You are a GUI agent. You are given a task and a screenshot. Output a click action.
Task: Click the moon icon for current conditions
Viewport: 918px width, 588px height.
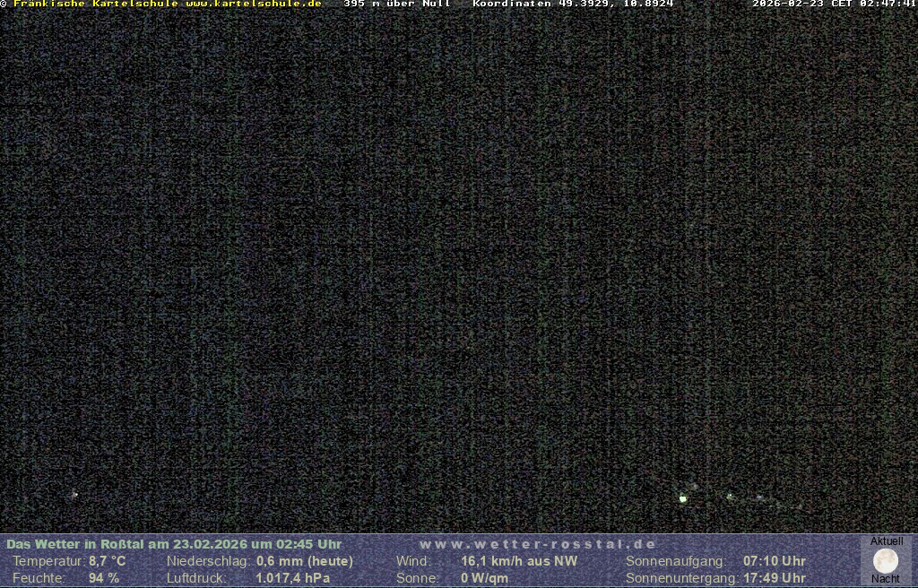[886, 560]
